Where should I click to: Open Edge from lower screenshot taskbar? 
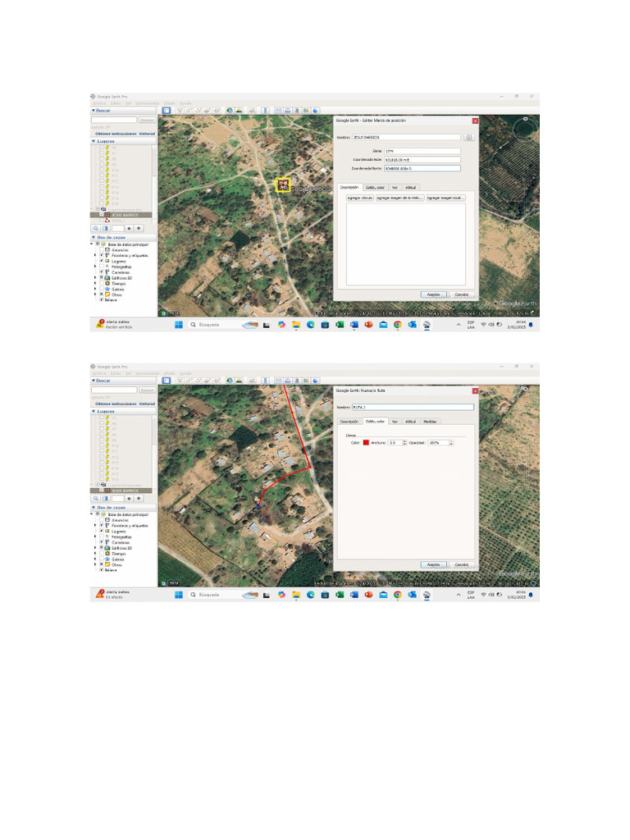pyautogui.click(x=311, y=595)
